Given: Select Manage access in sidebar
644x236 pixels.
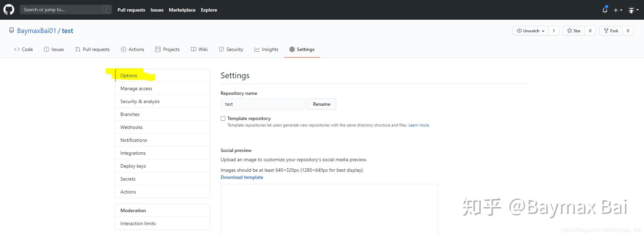Looking at the screenshot, I should click(136, 88).
